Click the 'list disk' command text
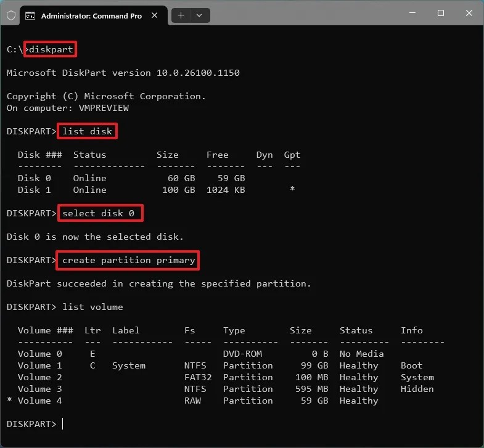Image resolution: width=484 pixels, height=448 pixels. (x=87, y=131)
